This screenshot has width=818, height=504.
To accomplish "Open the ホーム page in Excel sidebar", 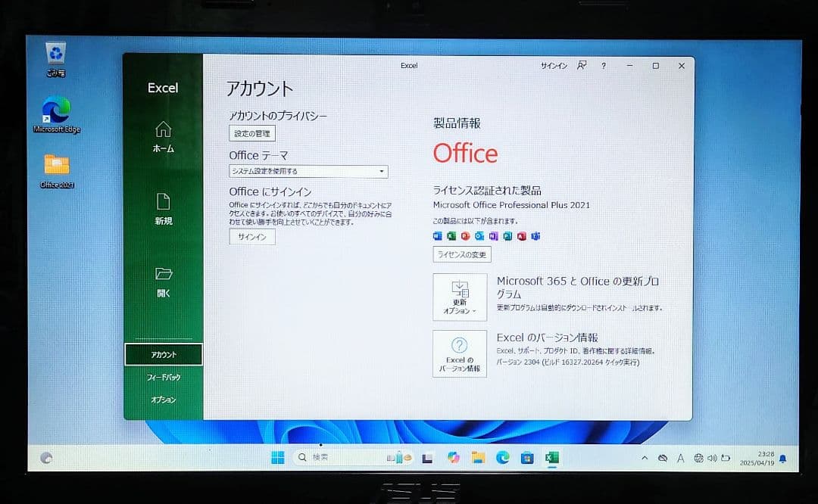I will [x=164, y=137].
